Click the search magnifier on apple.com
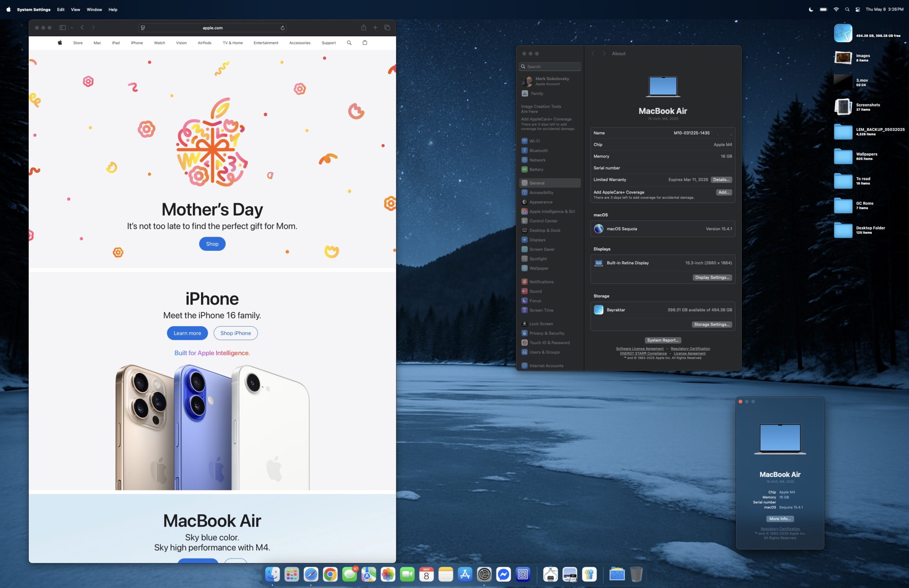 [349, 43]
